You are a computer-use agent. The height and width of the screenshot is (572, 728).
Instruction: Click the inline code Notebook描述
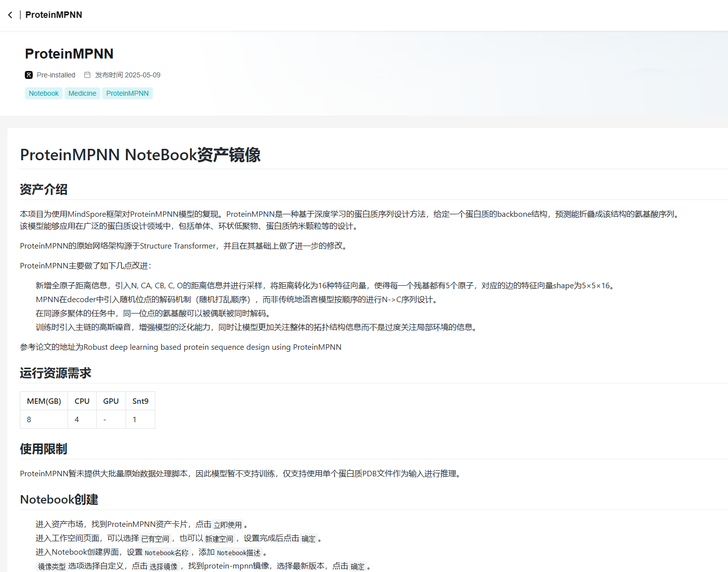pos(239,553)
